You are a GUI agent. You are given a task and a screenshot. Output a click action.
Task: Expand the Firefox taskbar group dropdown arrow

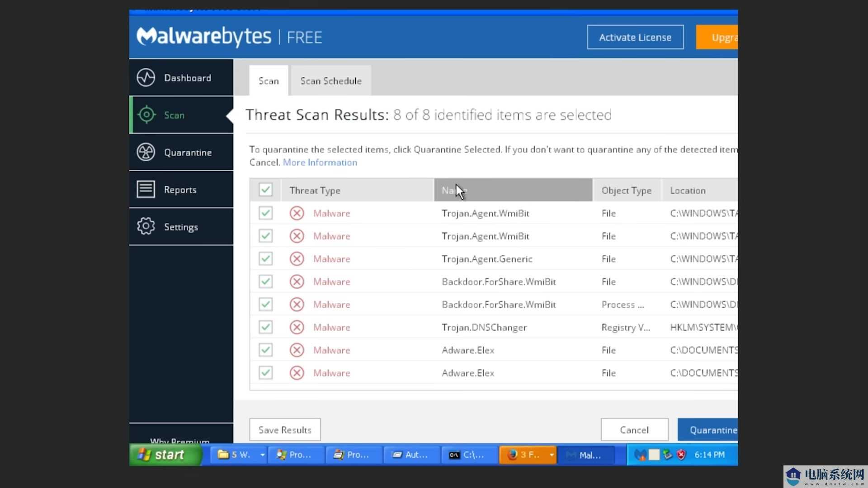(x=552, y=455)
